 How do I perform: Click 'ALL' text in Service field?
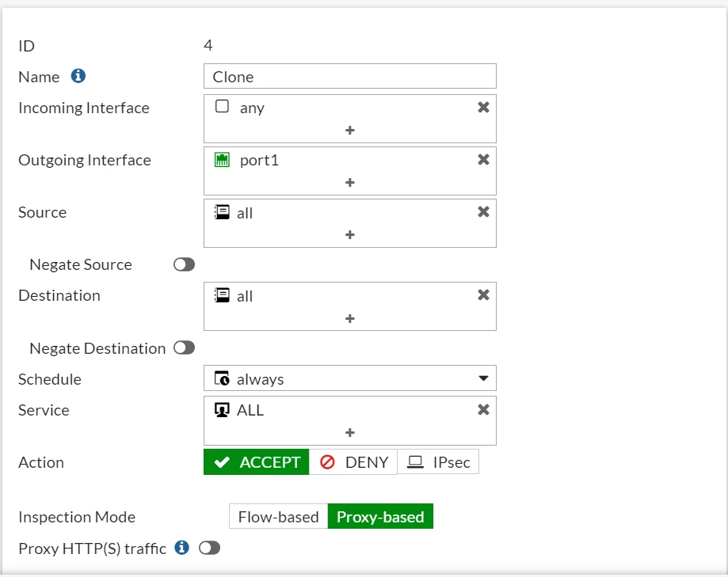click(250, 410)
